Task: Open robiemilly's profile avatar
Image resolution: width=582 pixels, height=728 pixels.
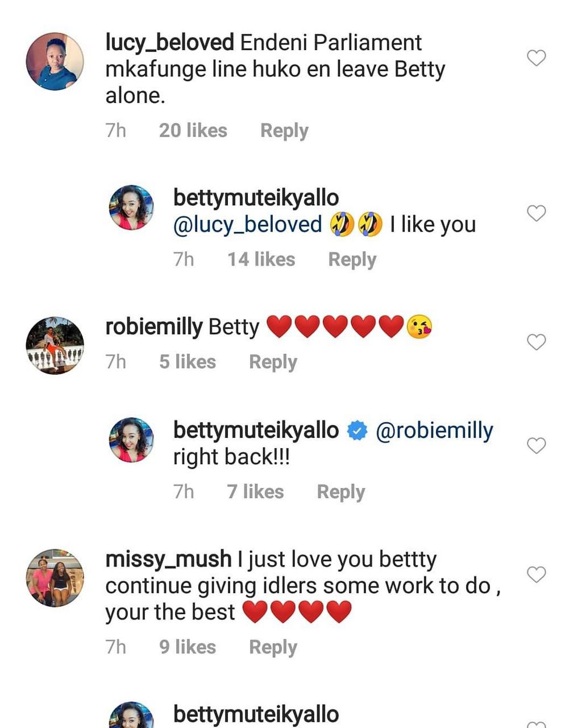Action: 55,345
